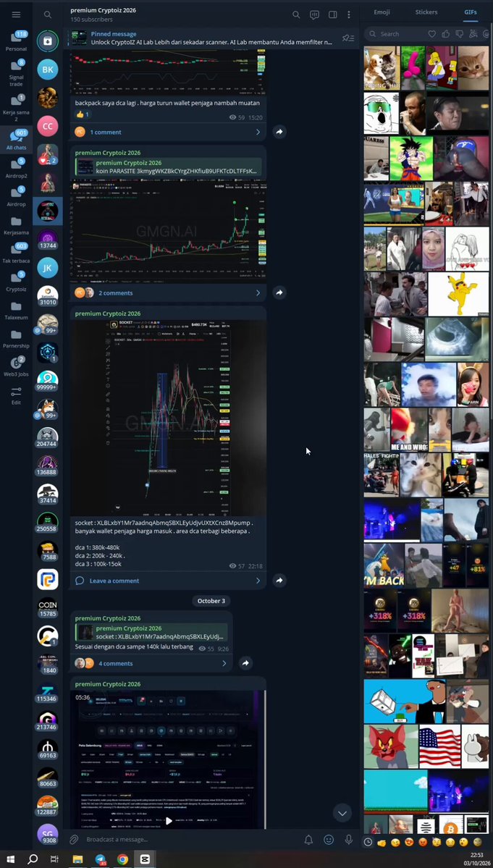The width and height of the screenshot is (493, 868).
Task: Open the Parnership folder
Action: (x=16, y=338)
